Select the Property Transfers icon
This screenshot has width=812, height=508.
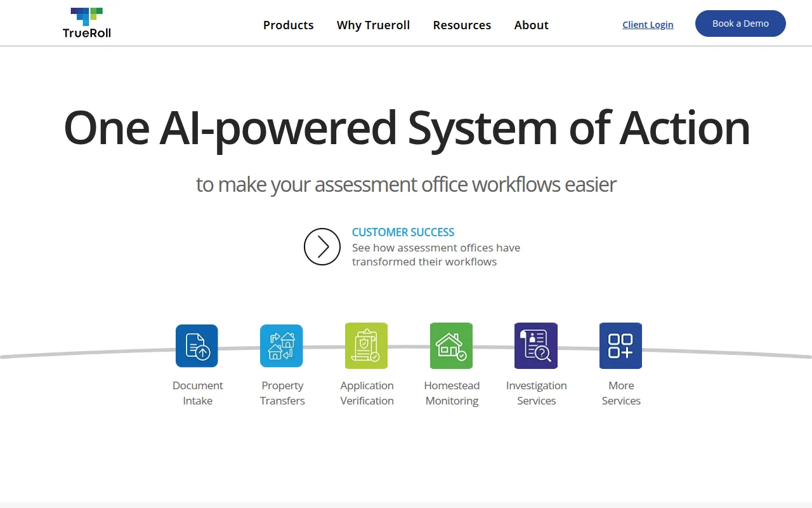click(x=282, y=346)
